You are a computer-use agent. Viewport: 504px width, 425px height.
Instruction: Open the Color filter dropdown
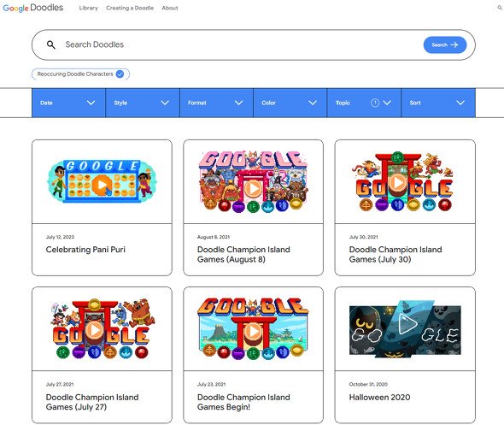pyautogui.click(x=290, y=103)
